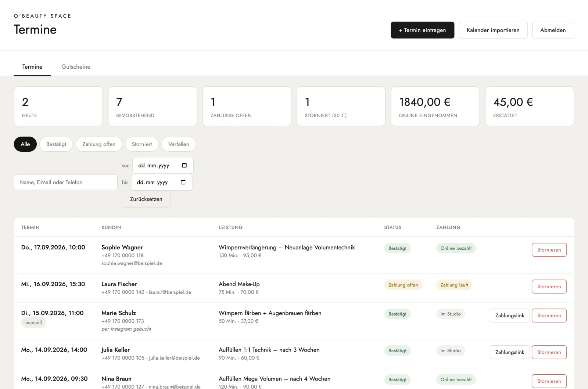Viewport: 588px width, 389px height.
Task: Click the 'Storniert (30 T.)' stat card
Action: pos(341,107)
